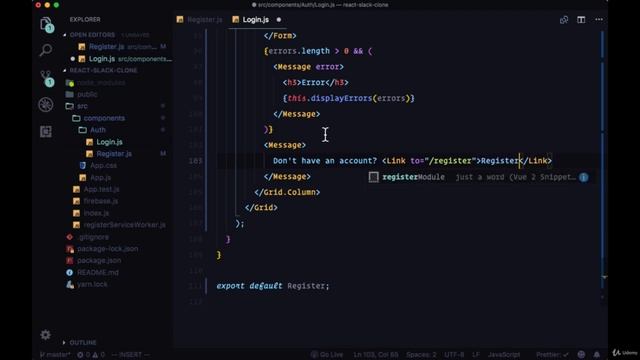Split the editor with the split icon
This screenshot has width=640, height=360.
coord(581,20)
